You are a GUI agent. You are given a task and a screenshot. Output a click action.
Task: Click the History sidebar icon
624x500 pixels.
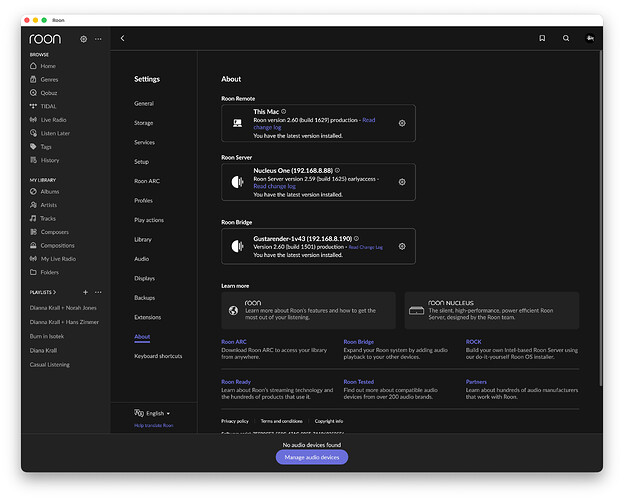coord(33,160)
